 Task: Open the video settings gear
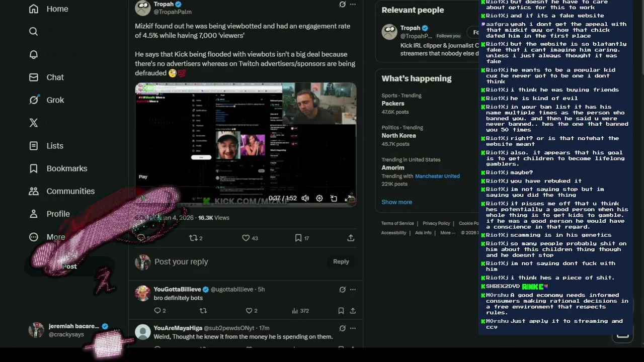pyautogui.click(x=319, y=198)
